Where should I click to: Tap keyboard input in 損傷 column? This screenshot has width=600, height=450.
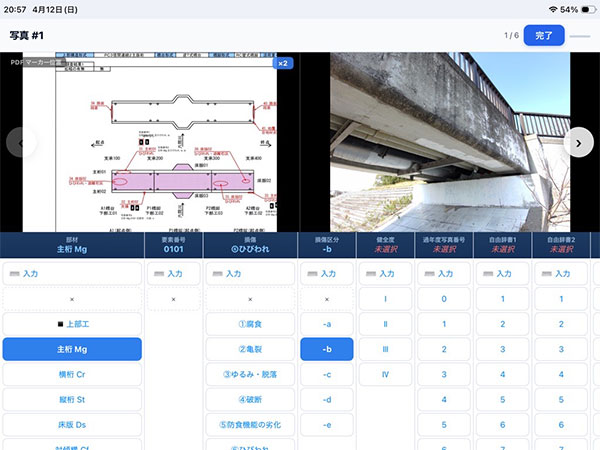pos(251,273)
